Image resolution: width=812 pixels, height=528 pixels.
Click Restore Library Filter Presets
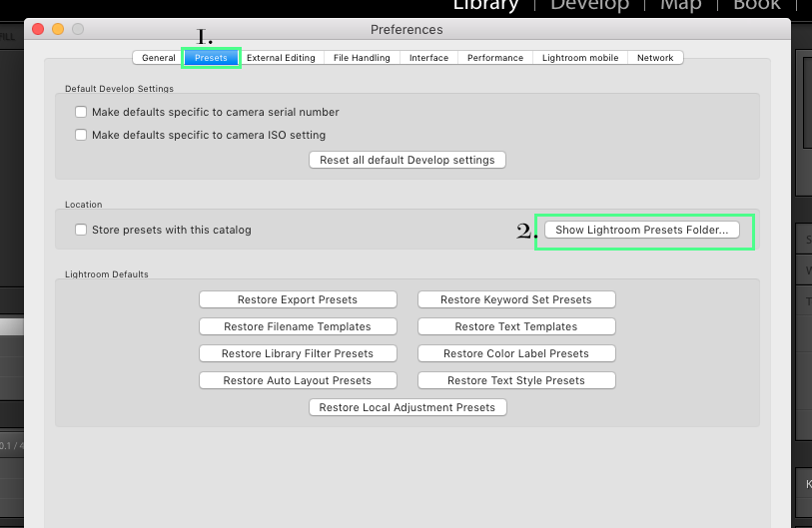click(x=298, y=353)
